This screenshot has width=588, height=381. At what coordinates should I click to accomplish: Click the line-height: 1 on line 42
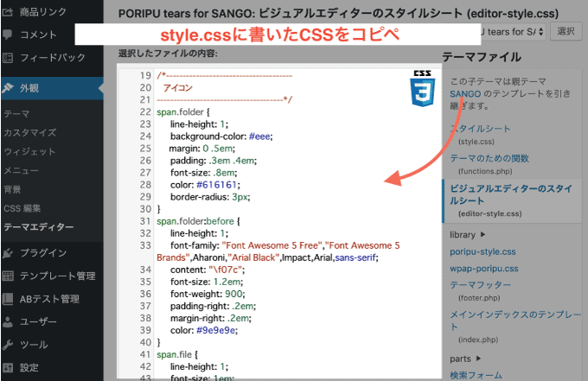tap(199, 366)
